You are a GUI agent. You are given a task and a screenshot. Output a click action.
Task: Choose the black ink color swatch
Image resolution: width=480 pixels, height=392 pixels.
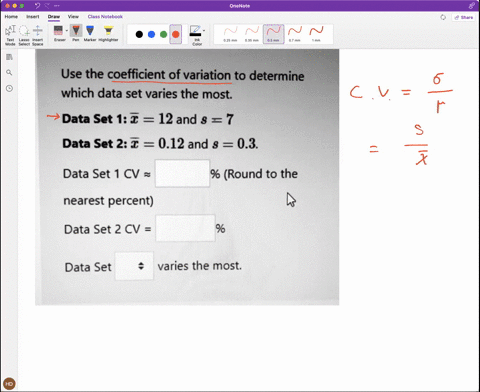coord(139,34)
